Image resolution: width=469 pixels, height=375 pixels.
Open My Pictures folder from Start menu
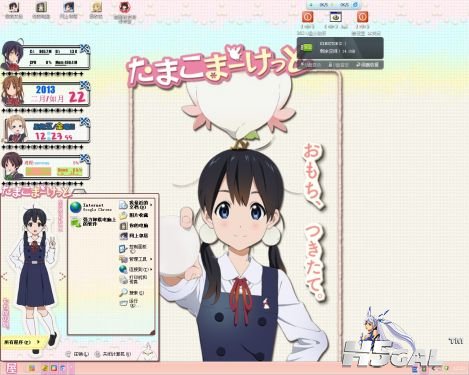point(134,215)
